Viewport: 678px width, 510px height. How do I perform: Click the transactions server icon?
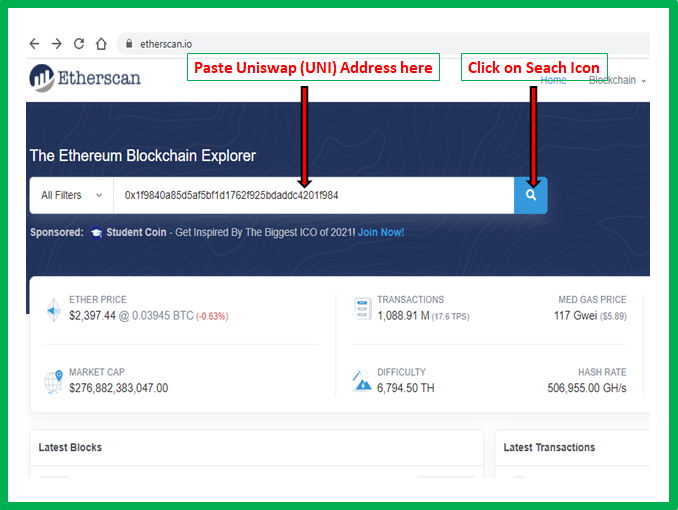click(x=362, y=309)
